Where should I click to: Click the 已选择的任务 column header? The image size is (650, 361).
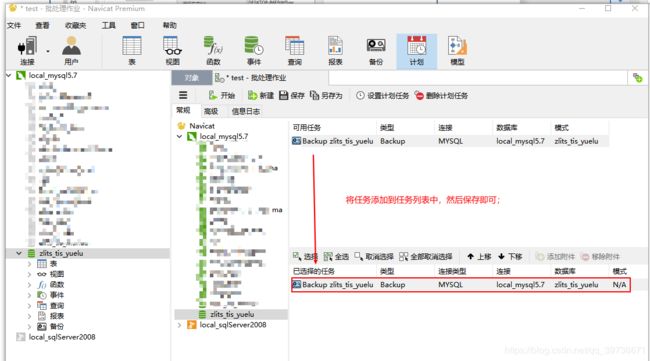314,271
